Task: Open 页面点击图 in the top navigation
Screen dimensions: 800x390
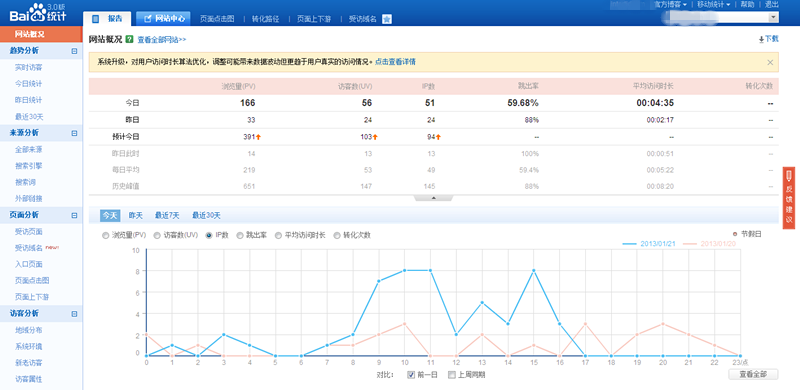Action: 217,19
